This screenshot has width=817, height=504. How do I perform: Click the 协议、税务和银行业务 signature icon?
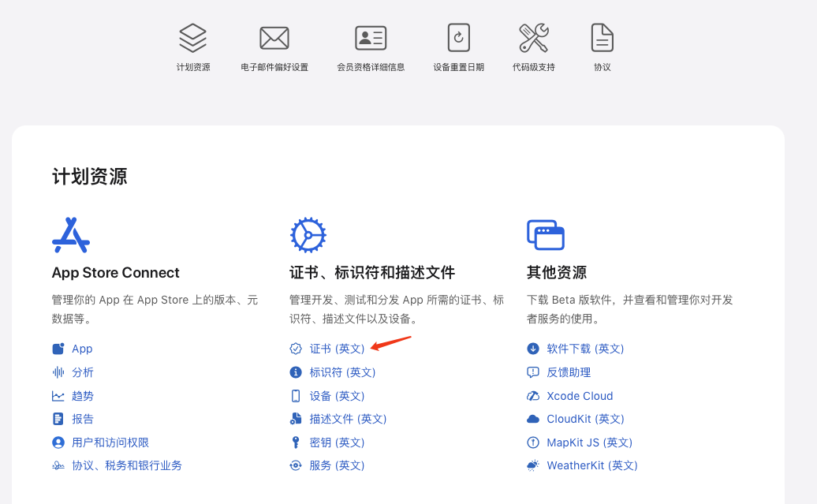pyautogui.click(x=58, y=465)
